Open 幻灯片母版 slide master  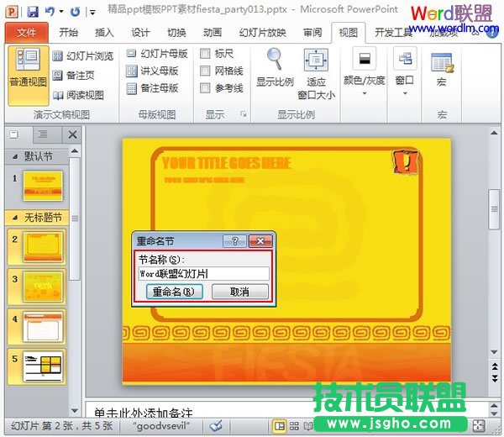click(x=157, y=54)
